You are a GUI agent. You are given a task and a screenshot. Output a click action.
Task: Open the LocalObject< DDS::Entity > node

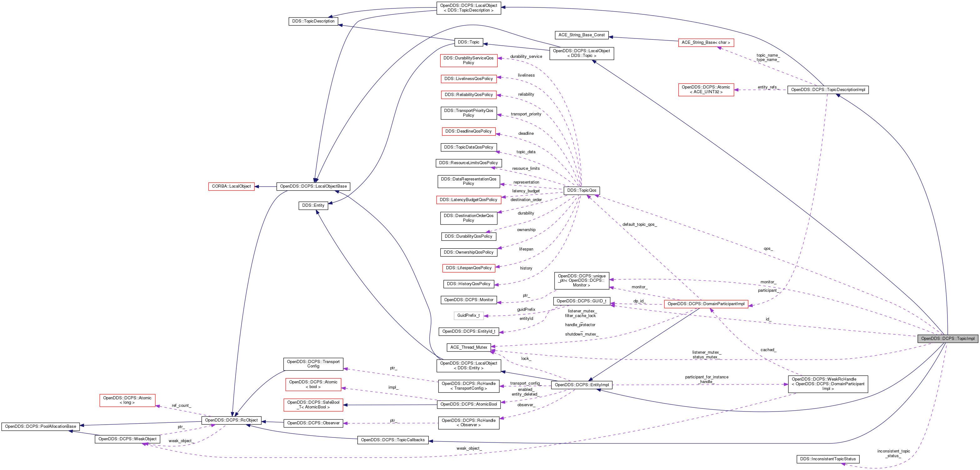(x=468, y=366)
